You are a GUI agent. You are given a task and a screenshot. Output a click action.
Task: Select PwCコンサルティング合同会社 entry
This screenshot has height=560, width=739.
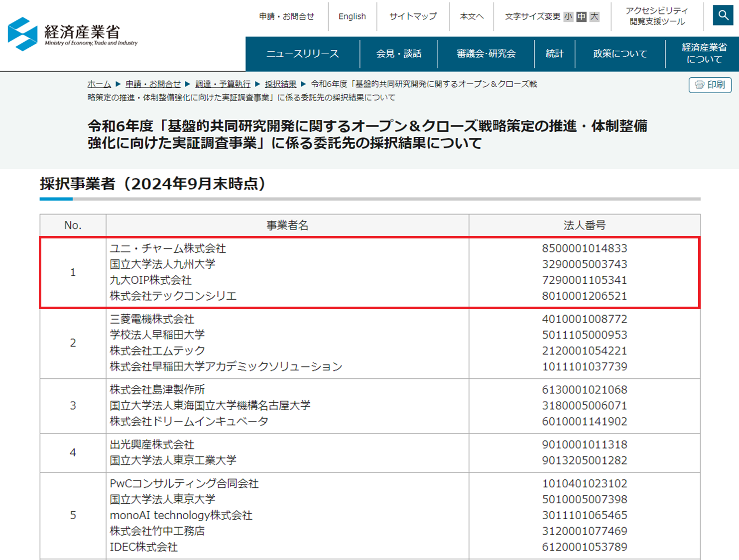click(x=184, y=483)
